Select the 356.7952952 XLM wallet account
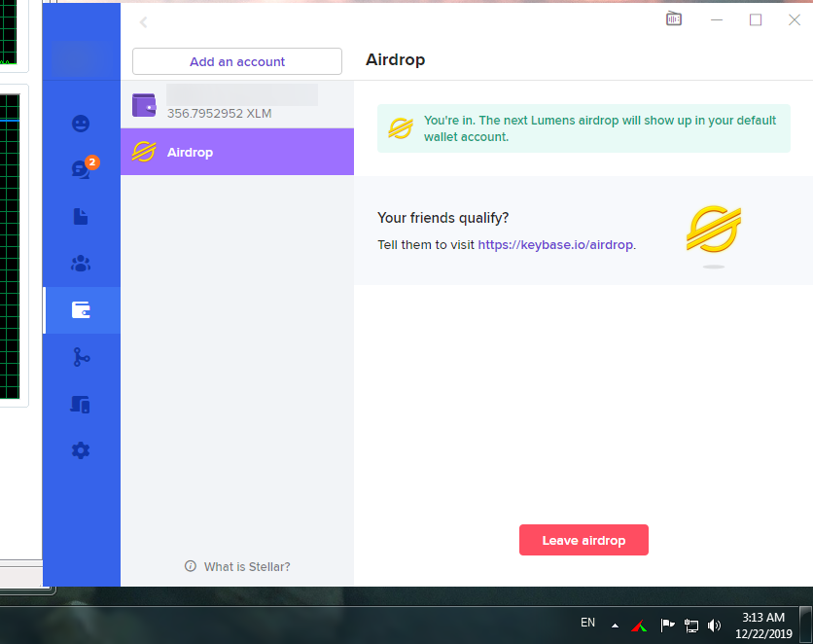Viewport: 813px width, 644px height. point(237,104)
